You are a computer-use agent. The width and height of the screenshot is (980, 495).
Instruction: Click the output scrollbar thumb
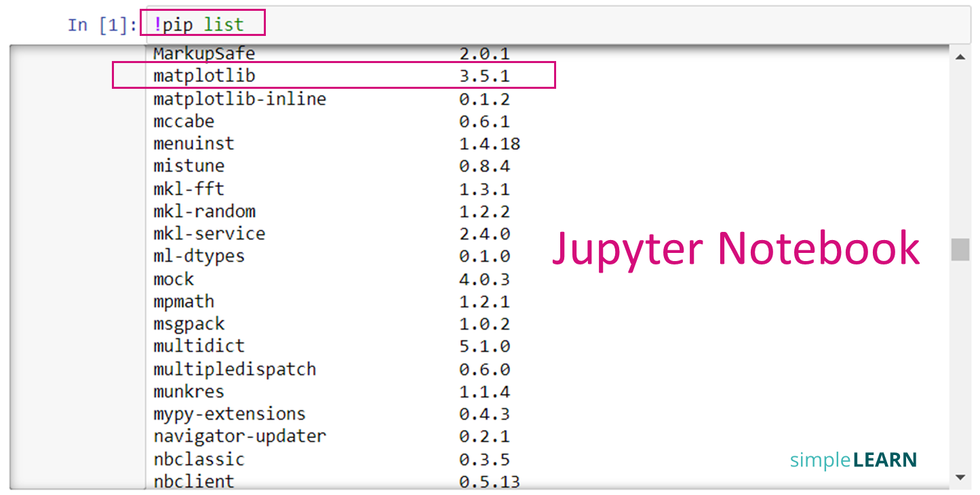[x=960, y=249]
